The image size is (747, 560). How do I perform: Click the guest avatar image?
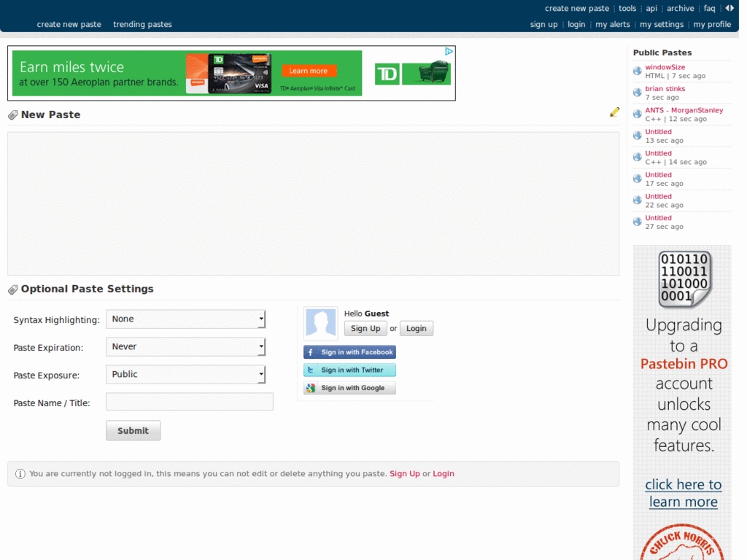[320, 323]
